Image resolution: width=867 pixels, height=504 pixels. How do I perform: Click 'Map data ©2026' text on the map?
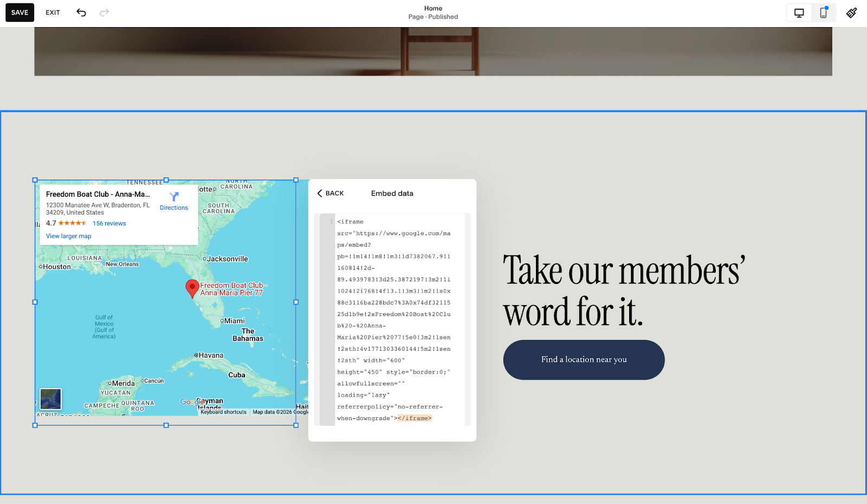coord(272,412)
